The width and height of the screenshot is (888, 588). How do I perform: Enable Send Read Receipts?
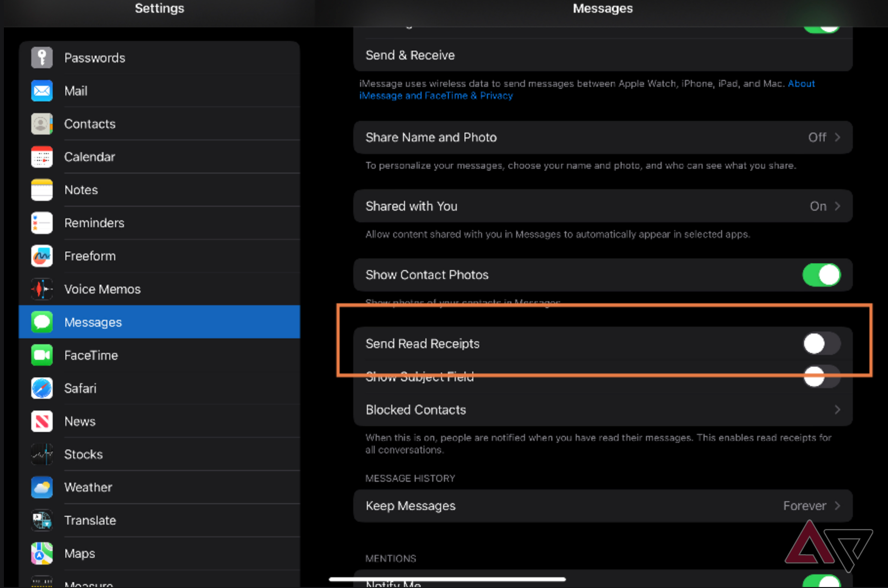[822, 343]
